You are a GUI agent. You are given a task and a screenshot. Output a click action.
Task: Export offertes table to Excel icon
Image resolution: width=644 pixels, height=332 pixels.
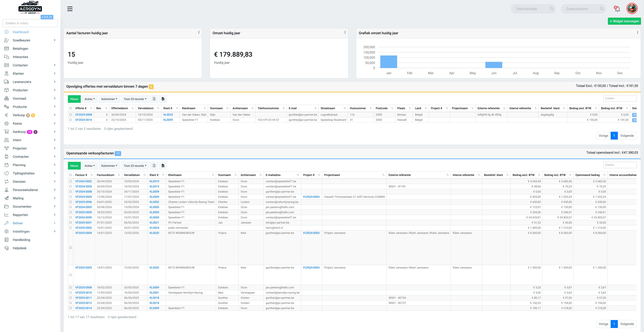pyautogui.click(x=154, y=99)
